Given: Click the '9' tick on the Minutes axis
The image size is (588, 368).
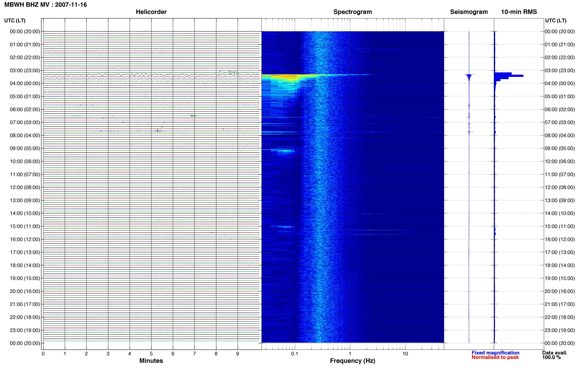Looking at the screenshot, I should click(237, 354).
